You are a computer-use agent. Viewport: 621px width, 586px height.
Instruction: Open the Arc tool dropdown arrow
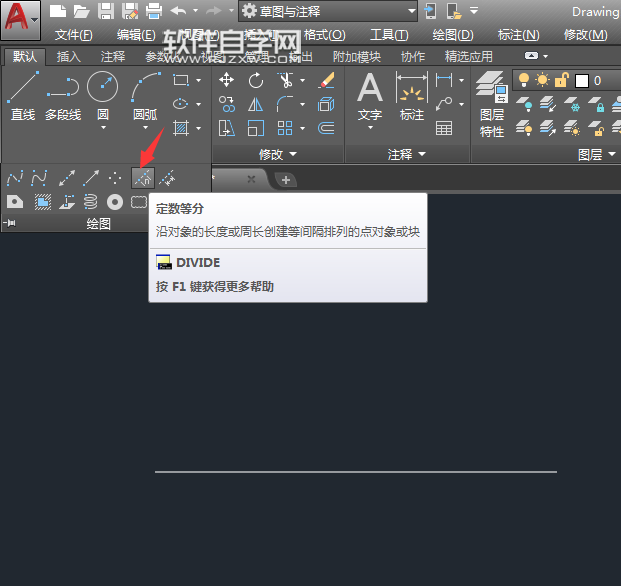(145, 127)
